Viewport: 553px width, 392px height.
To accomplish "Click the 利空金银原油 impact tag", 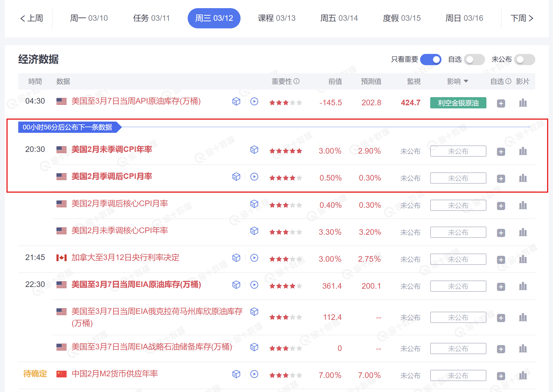I will tap(458, 103).
